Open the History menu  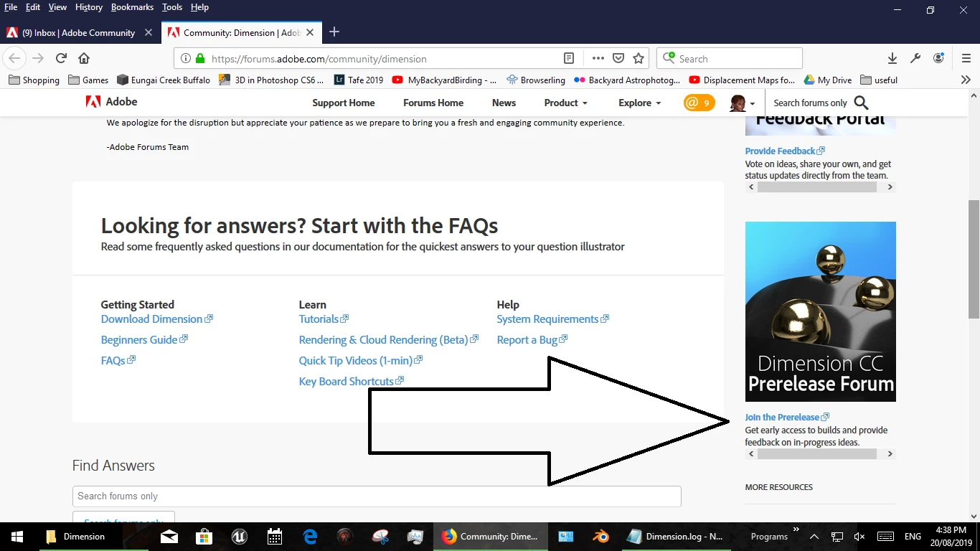pyautogui.click(x=89, y=7)
